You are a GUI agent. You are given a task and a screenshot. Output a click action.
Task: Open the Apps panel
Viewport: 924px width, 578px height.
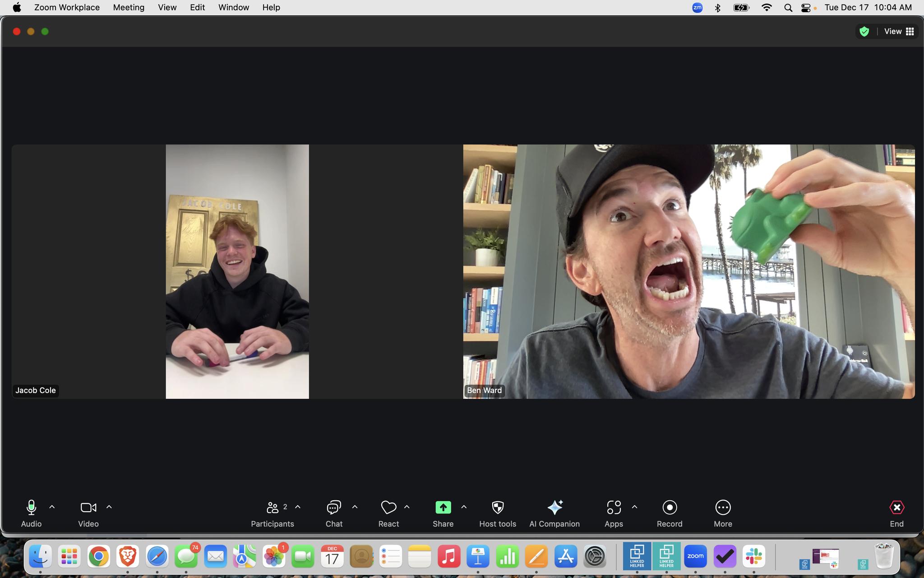(x=614, y=513)
